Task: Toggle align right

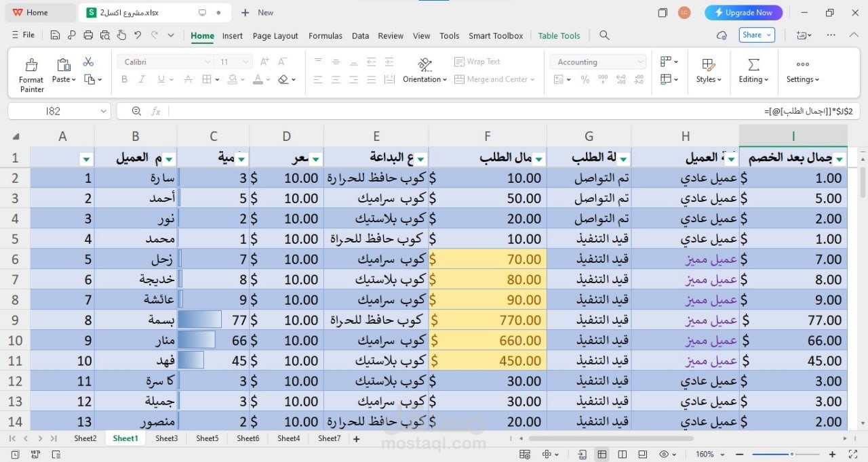Action: [353, 79]
